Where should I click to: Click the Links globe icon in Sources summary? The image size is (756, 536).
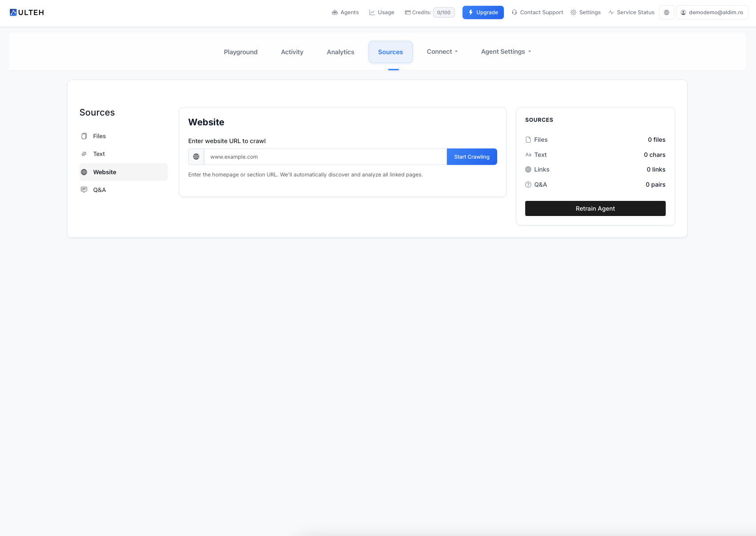point(528,169)
